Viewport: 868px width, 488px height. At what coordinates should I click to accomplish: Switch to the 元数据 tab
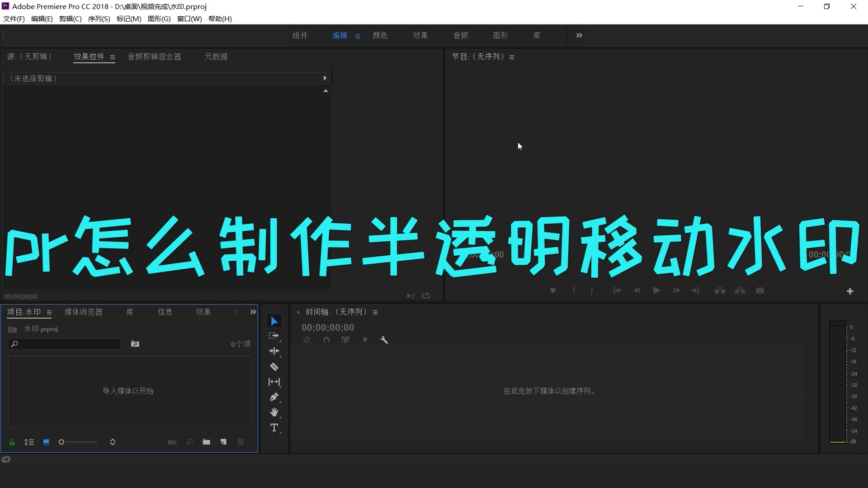point(216,56)
